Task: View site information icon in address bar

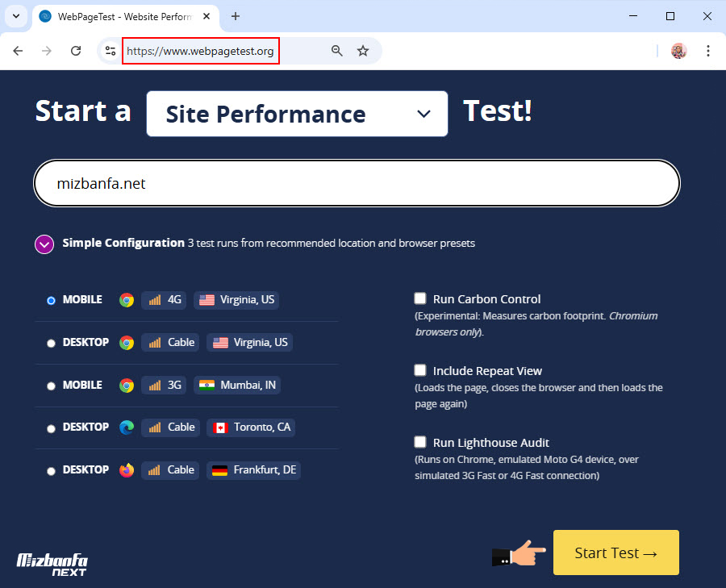Action: coord(111,51)
